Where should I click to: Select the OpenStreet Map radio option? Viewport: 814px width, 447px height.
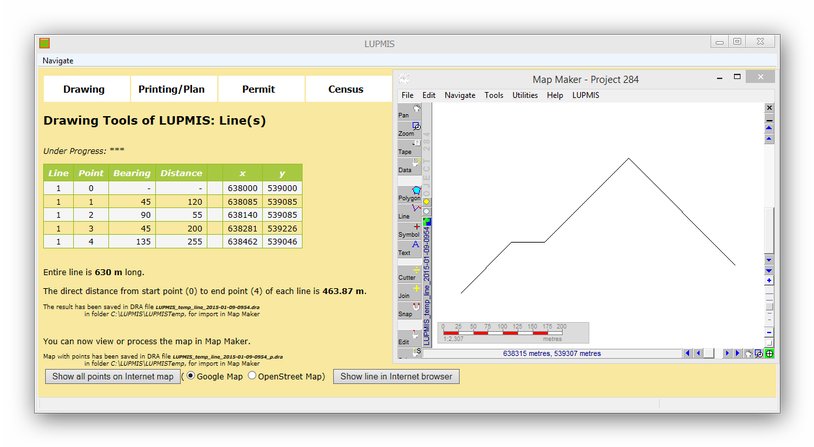(252, 376)
